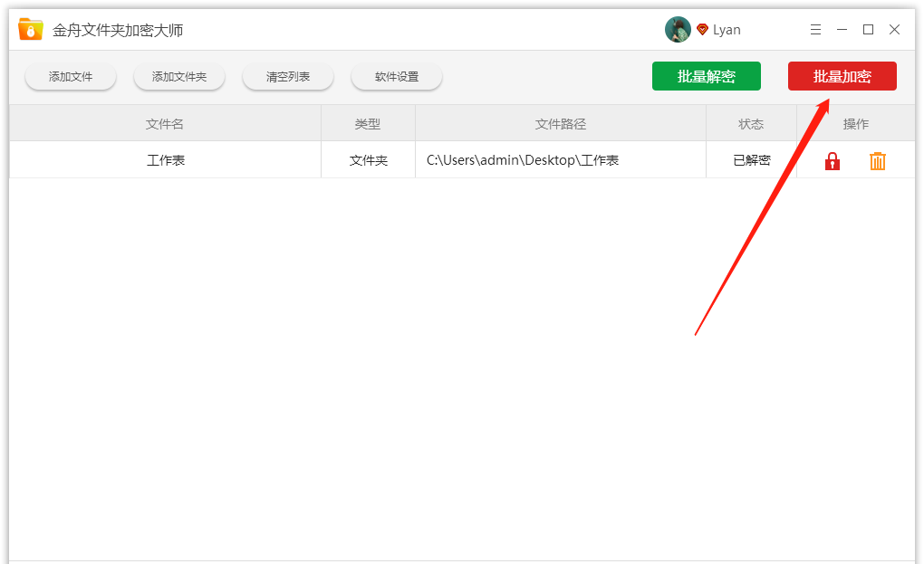Viewport: 924px width, 564px height.
Task: Select the 工作表 file name cell
Action: [x=165, y=160]
